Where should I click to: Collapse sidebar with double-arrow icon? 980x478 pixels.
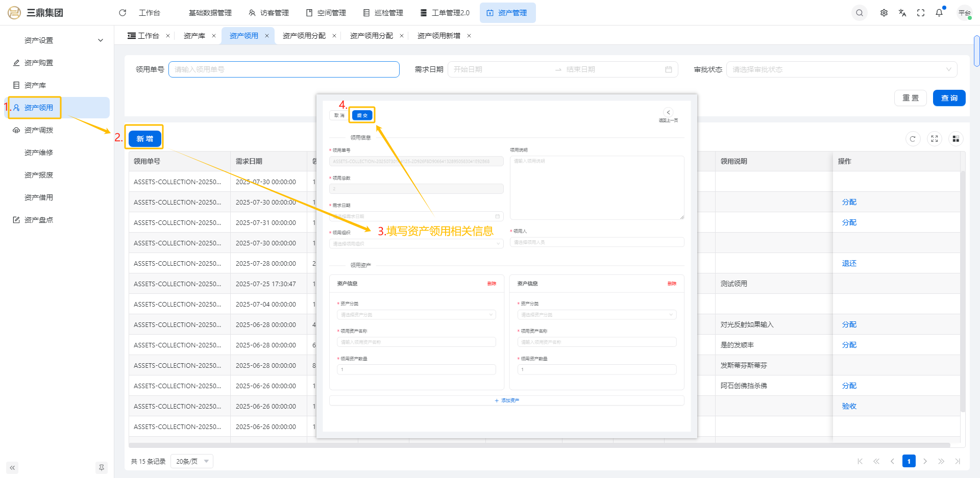[x=12, y=467]
